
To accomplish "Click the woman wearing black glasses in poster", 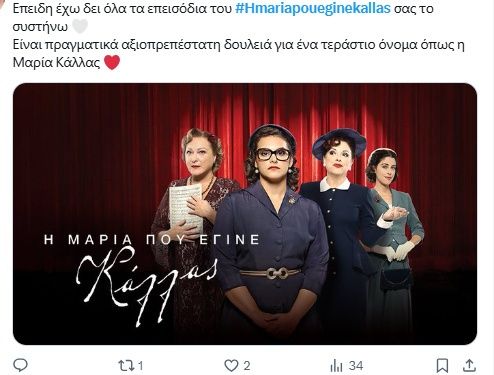I will click(x=272, y=233).
